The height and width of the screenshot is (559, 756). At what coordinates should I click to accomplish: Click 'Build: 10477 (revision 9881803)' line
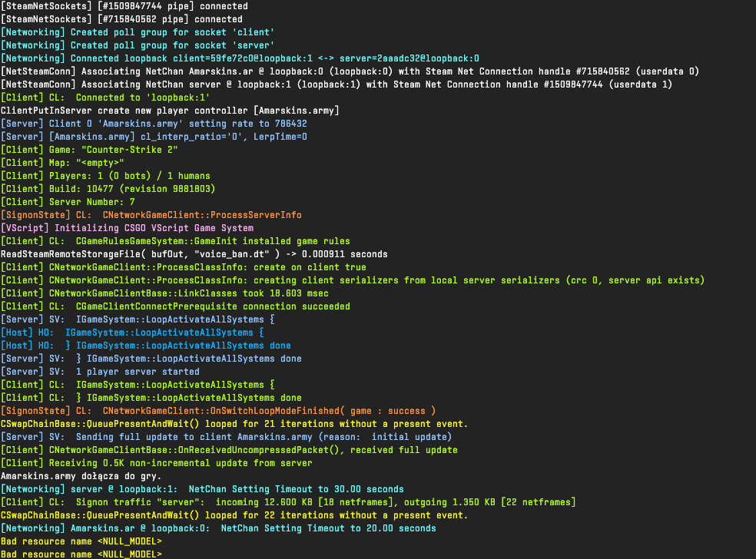(108, 188)
